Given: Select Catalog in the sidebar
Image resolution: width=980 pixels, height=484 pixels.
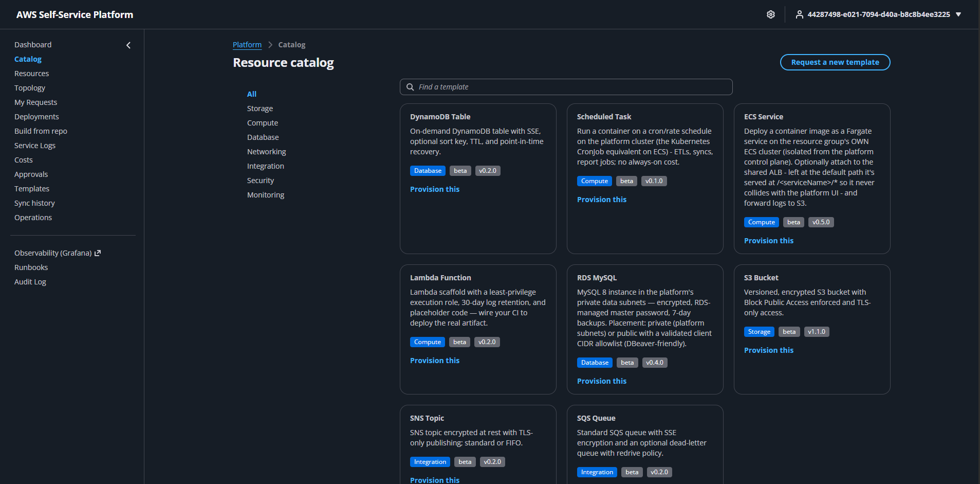Looking at the screenshot, I should click(x=28, y=59).
